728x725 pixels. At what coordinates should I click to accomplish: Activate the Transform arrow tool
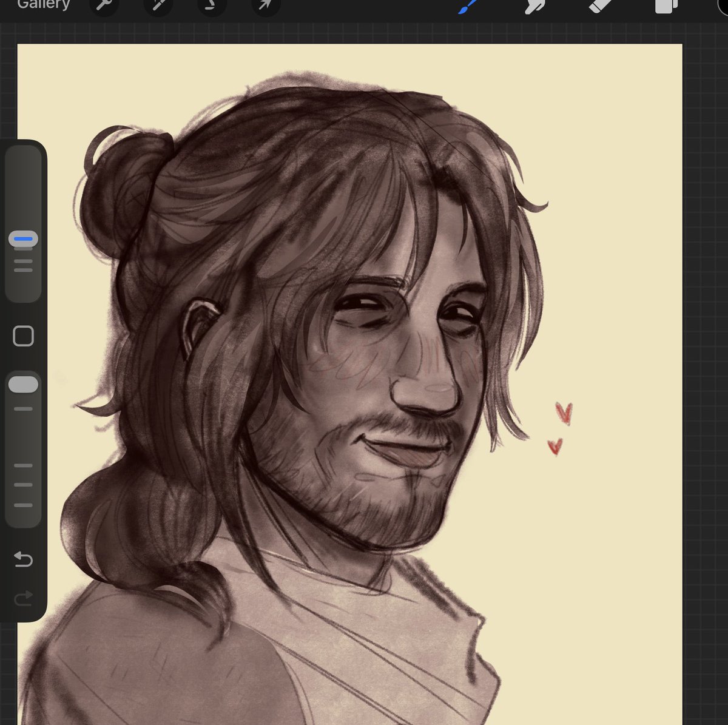[266, 5]
